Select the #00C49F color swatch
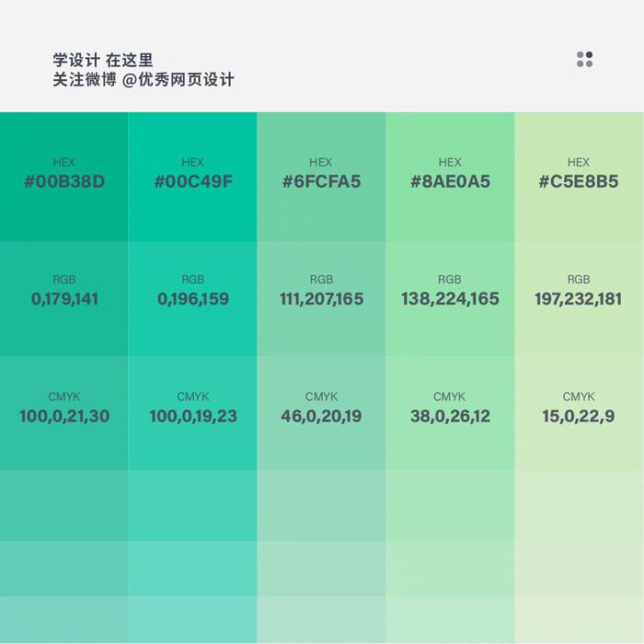644x644 pixels. (x=192, y=177)
